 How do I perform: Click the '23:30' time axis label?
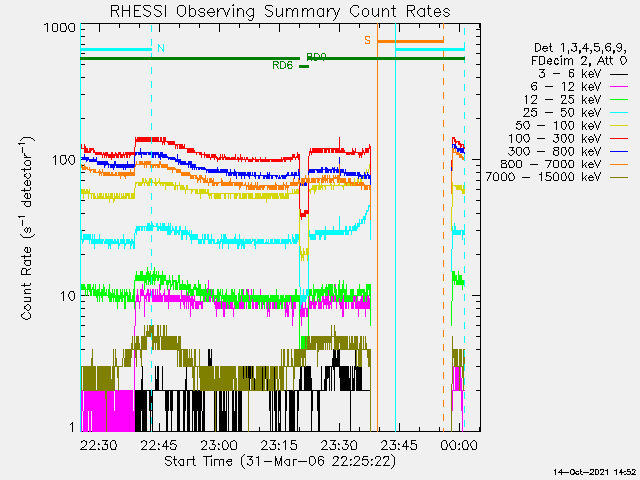point(339,445)
